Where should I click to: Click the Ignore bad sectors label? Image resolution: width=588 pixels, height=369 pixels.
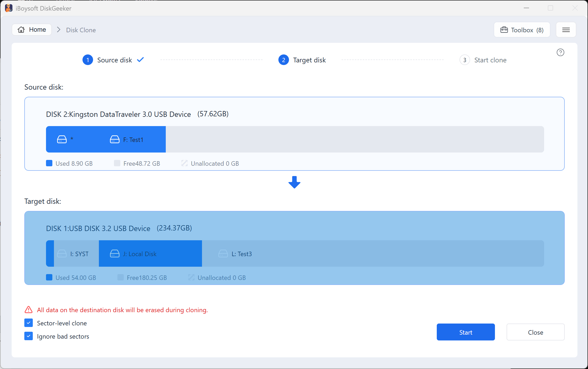pos(63,336)
